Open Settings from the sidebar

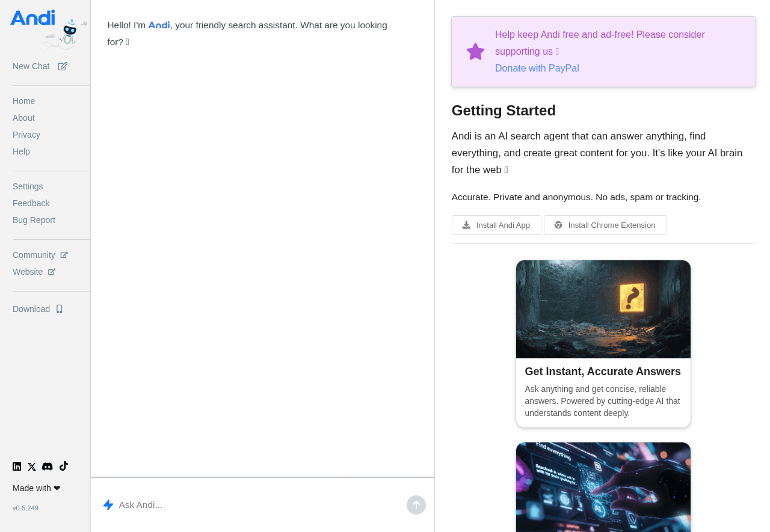click(28, 186)
